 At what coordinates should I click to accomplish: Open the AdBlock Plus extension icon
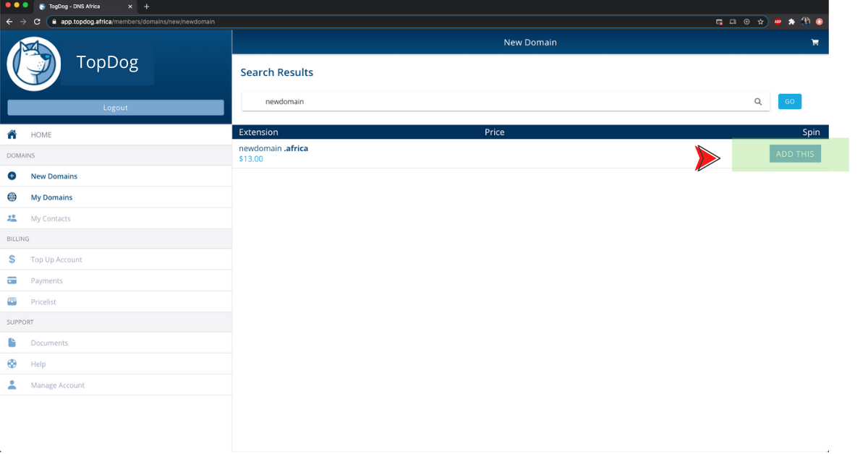(x=778, y=22)
